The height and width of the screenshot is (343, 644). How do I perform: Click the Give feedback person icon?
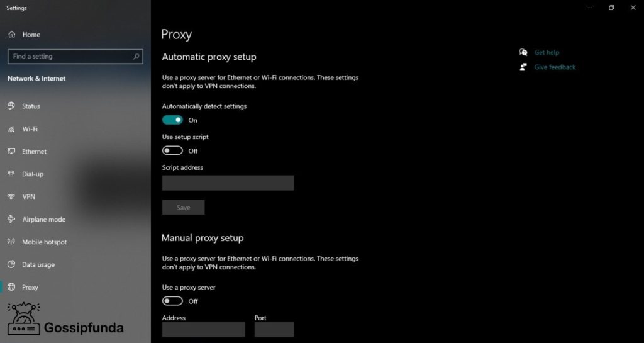523,67
